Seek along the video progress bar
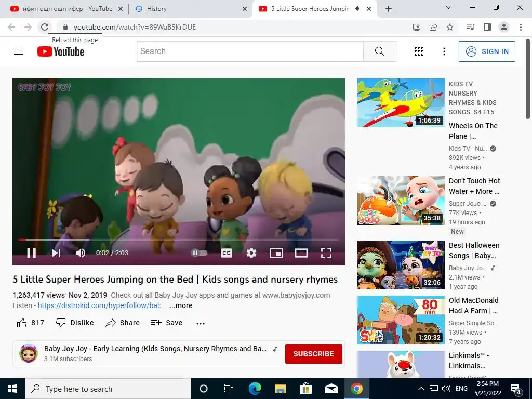 click(x=179, y=240)
